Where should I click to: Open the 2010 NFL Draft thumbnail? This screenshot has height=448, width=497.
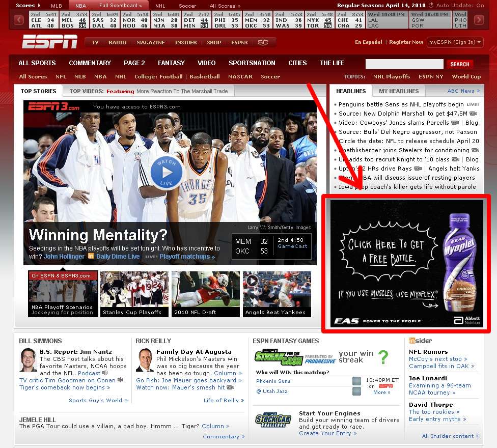point(205,294)
